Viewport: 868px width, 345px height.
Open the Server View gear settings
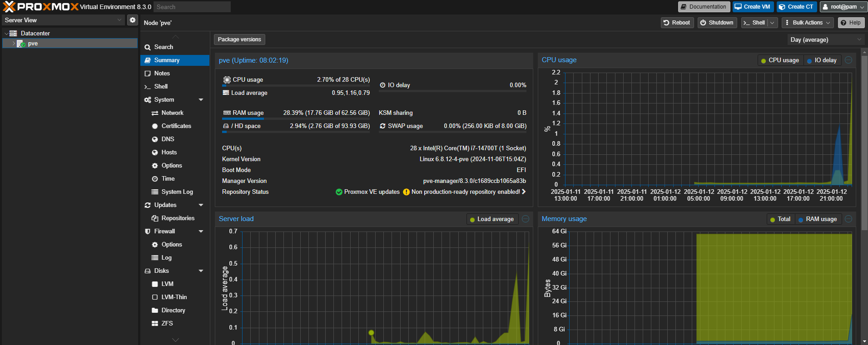(x=132, y=20)
